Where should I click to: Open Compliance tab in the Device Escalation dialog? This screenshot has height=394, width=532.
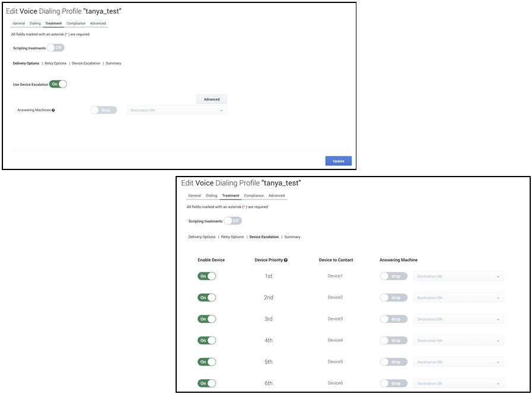(253, 196)
